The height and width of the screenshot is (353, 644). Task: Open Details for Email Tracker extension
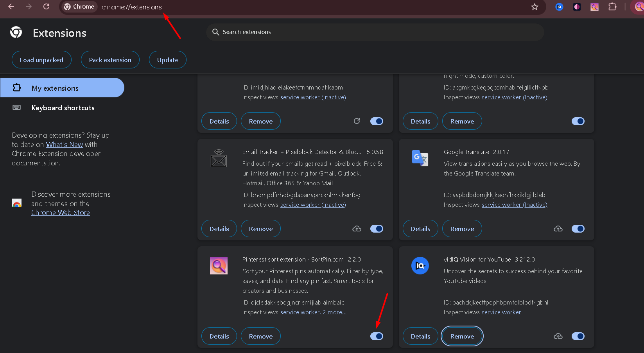click(219, 229)
